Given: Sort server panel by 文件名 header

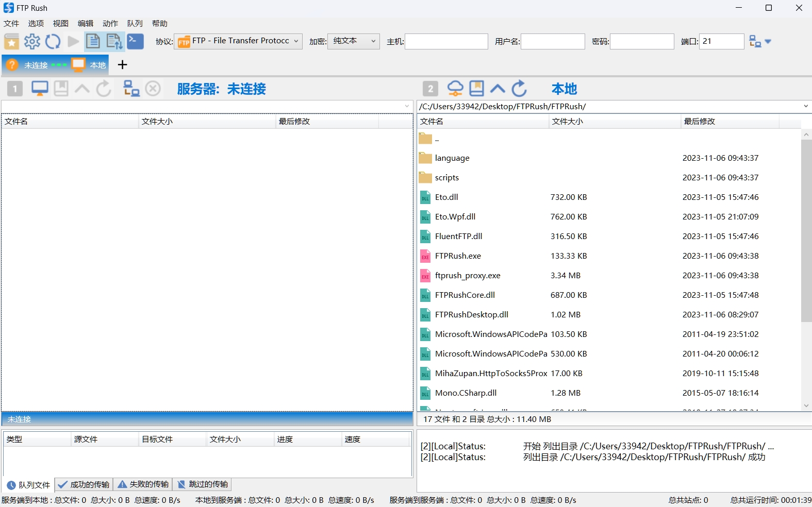Looking at the screenshot, I should point(70,122).
